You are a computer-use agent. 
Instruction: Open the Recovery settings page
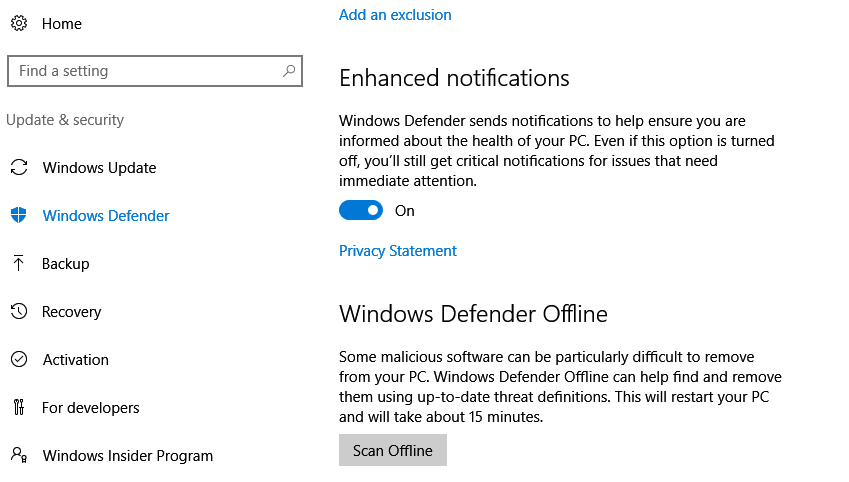[71, 312]
